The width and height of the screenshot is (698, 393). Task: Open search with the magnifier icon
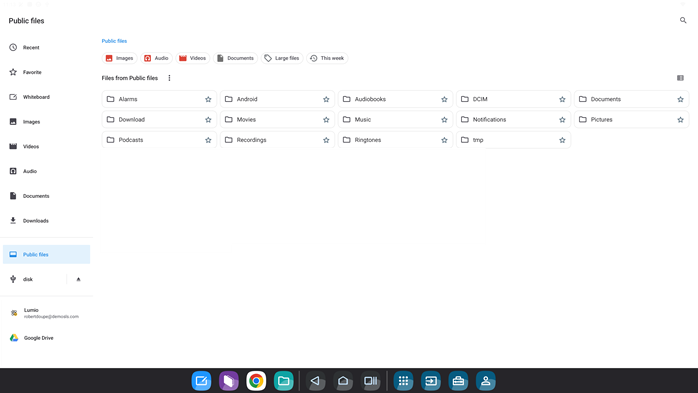[683, 20]
